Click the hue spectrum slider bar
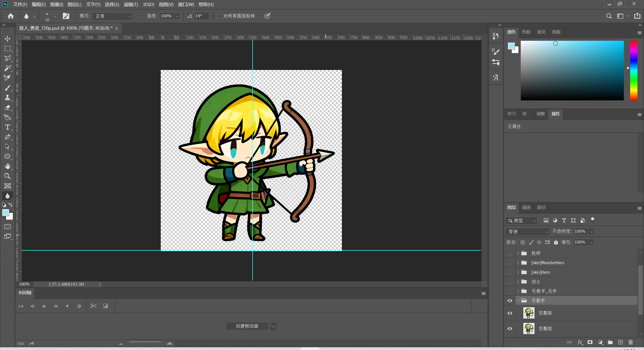The width and height of the screenshot is (644, 350). 634,70
